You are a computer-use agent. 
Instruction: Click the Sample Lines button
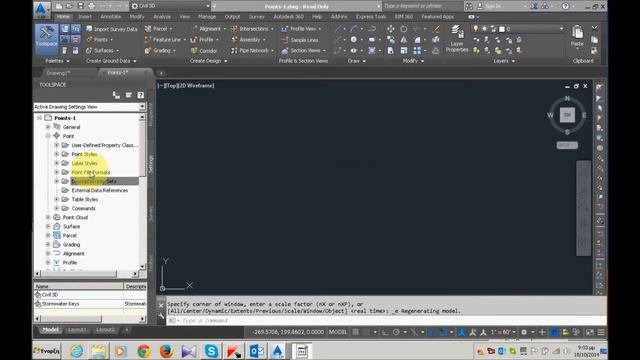300,40
